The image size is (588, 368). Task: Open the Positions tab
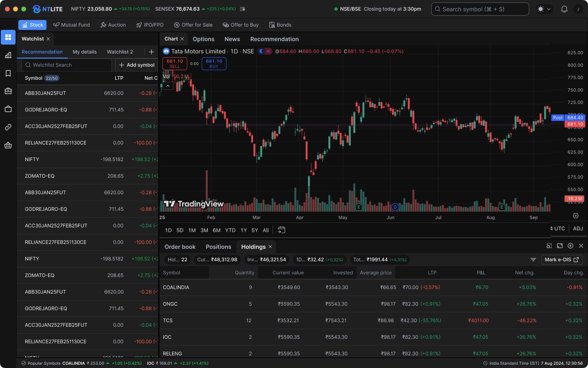tap(218, 247)
